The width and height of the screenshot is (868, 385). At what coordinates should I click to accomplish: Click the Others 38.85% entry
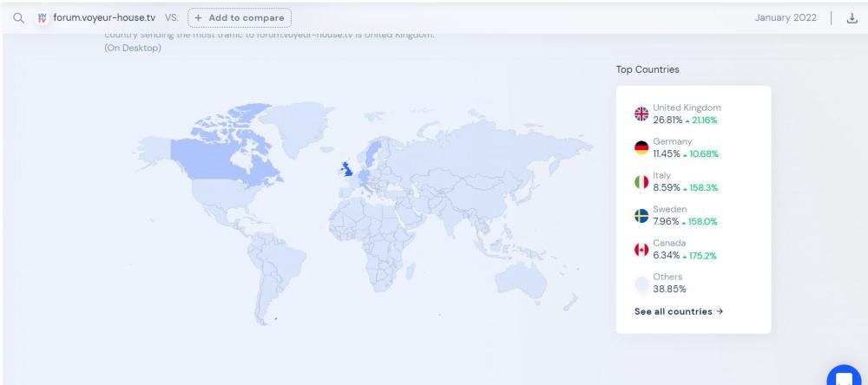click(x=668, y=283)
